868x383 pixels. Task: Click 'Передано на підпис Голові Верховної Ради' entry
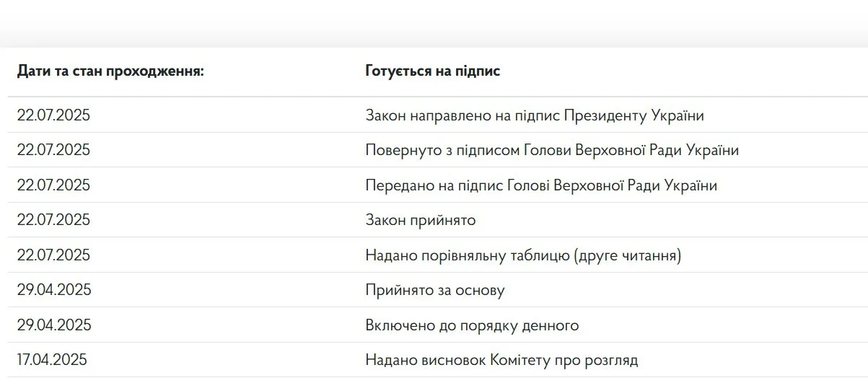[x=540, y=185]
